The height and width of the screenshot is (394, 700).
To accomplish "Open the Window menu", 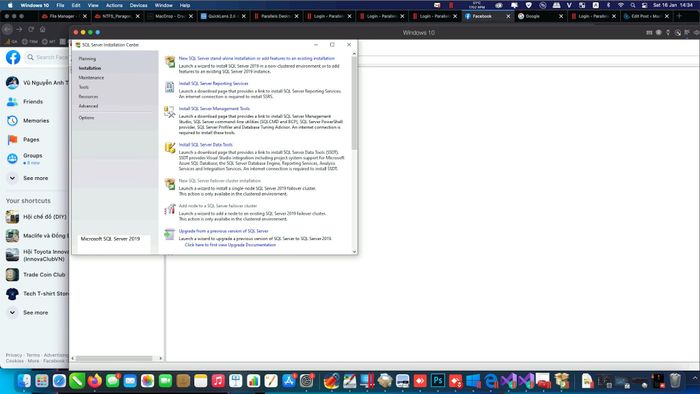I will pyautogui.click(x=163, y=5).
